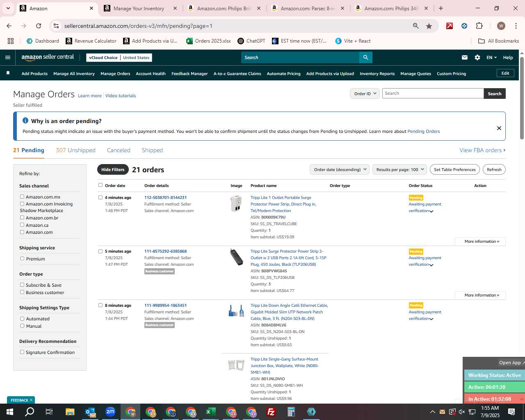525x420 pixels.
Task: Bookmark this page with the star icon
Action: (429, 26)
